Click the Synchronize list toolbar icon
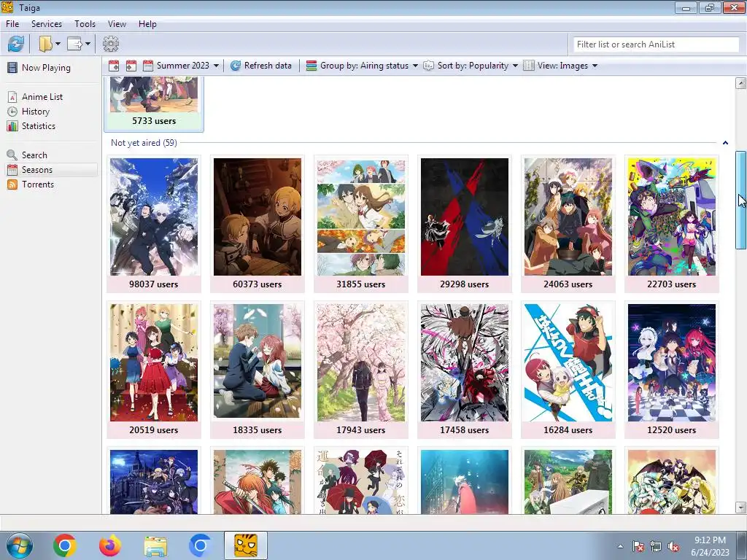 tap(16, 44)
